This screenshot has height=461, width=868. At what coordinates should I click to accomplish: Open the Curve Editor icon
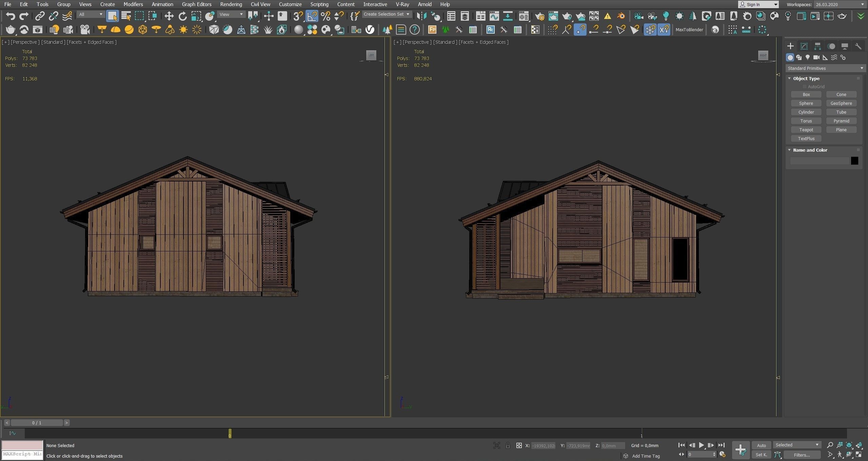pos(494,16)
